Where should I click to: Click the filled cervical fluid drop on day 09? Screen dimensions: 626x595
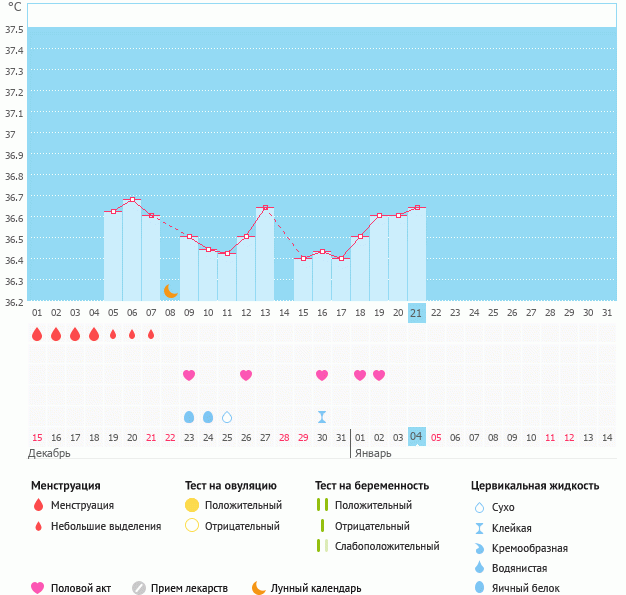point(189,417)
